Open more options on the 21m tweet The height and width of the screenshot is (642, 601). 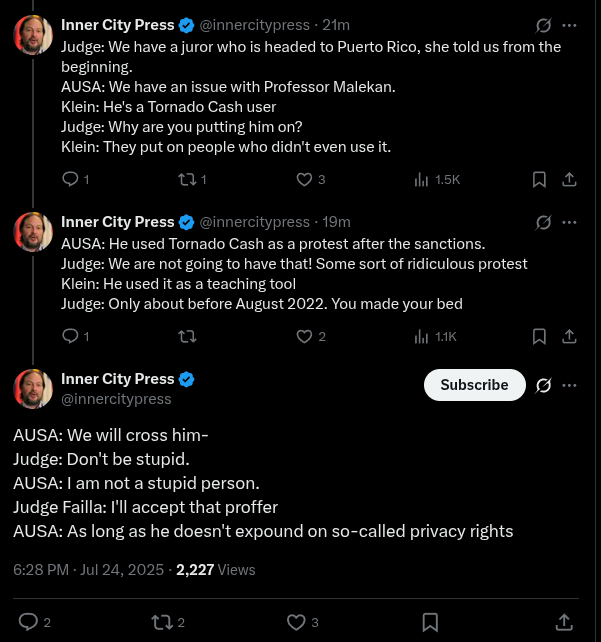[569, 25]
